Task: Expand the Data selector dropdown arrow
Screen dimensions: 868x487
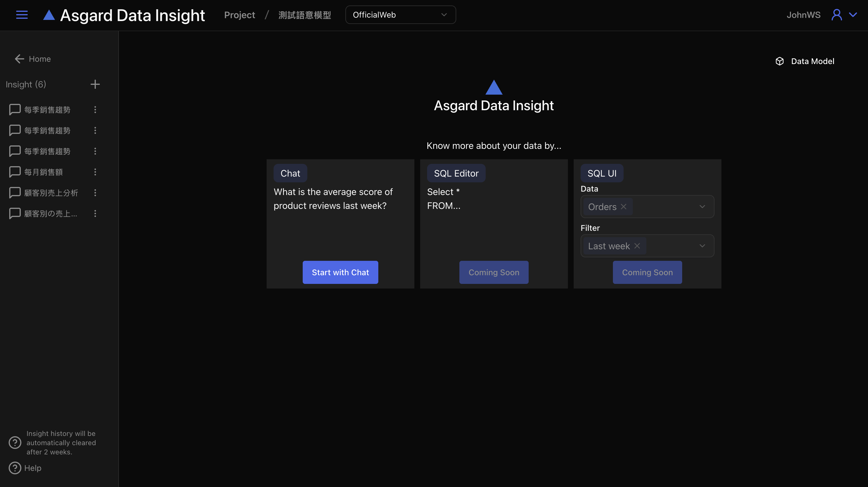Action: [x=702, y=207]
